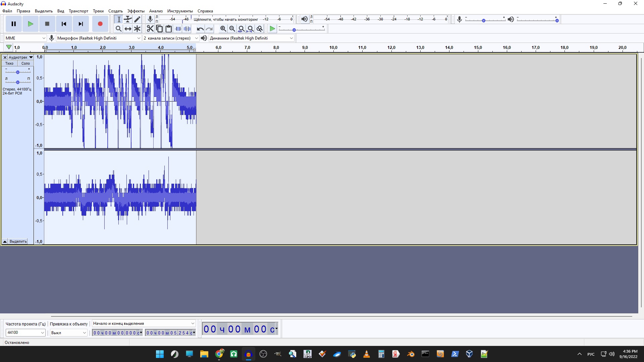Click the playback meter speaker icon

point(304,19)
